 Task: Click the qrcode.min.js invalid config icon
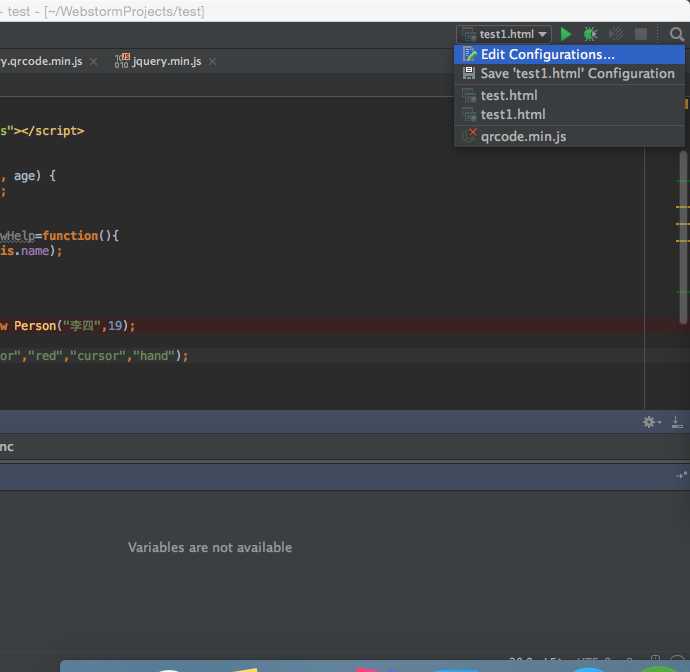[x=470, y=136]
